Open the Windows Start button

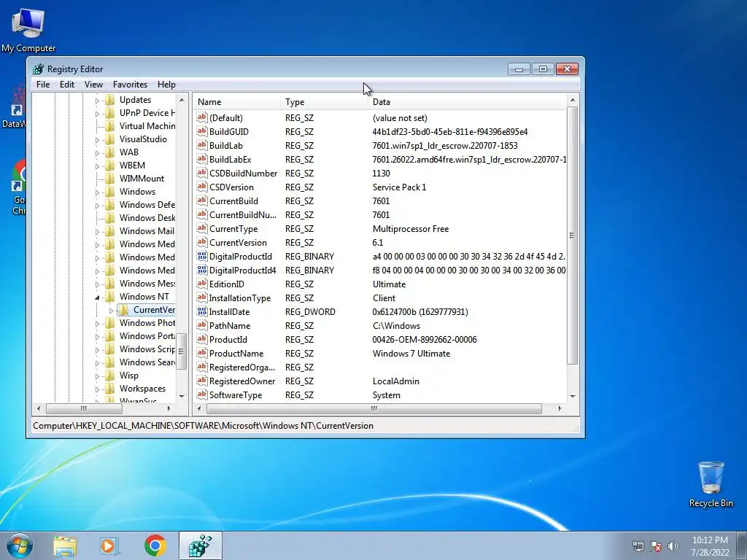point(20,545)
